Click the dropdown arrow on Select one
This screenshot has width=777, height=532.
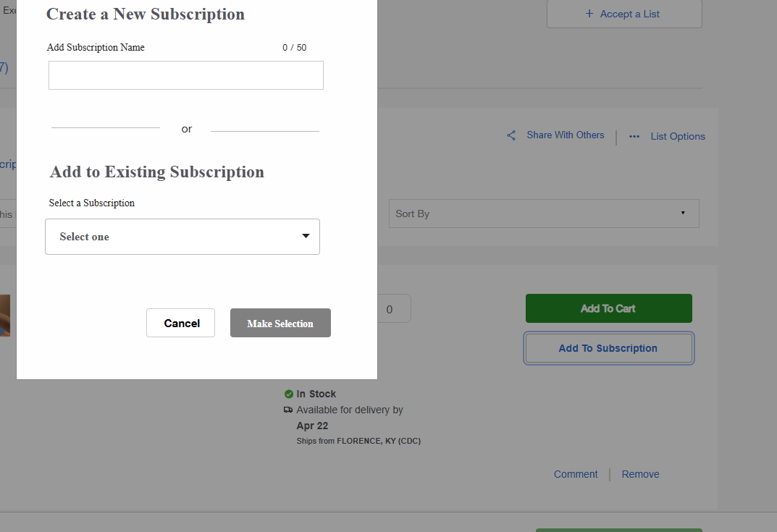click(305, 236)
